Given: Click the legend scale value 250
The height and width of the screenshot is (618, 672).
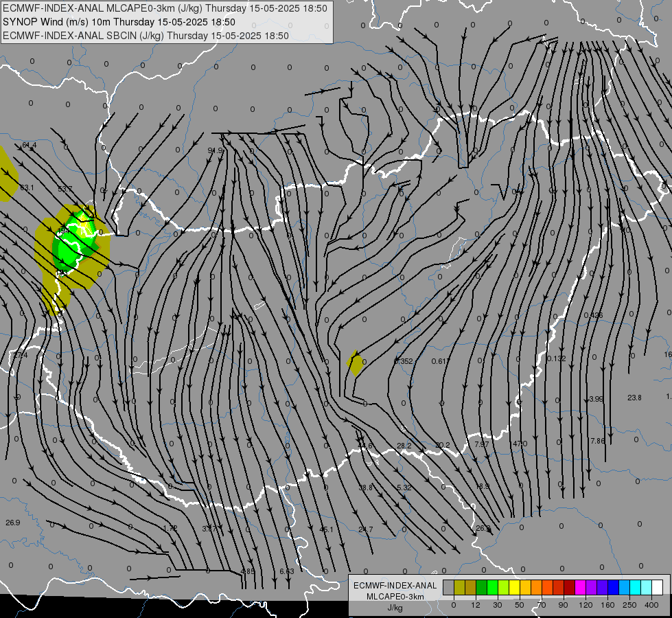Looking at the screenshot, I should point(629,605).
